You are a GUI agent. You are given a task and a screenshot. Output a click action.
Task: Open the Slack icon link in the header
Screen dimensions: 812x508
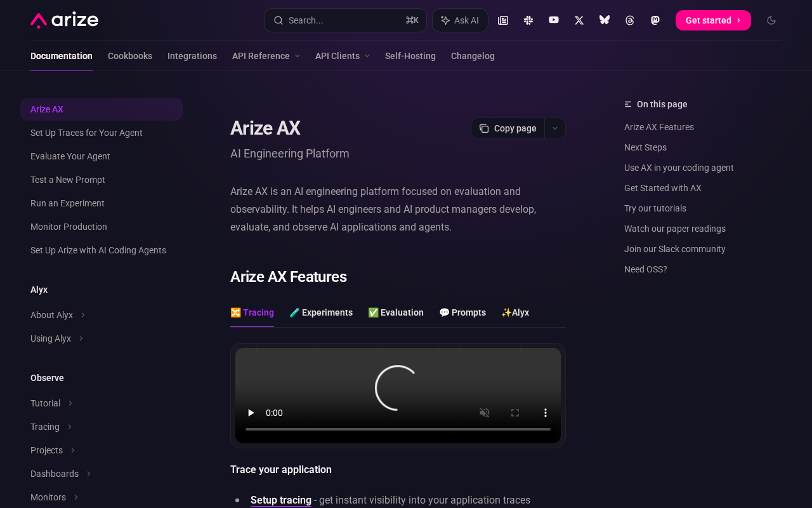click(x=528, y=20)
